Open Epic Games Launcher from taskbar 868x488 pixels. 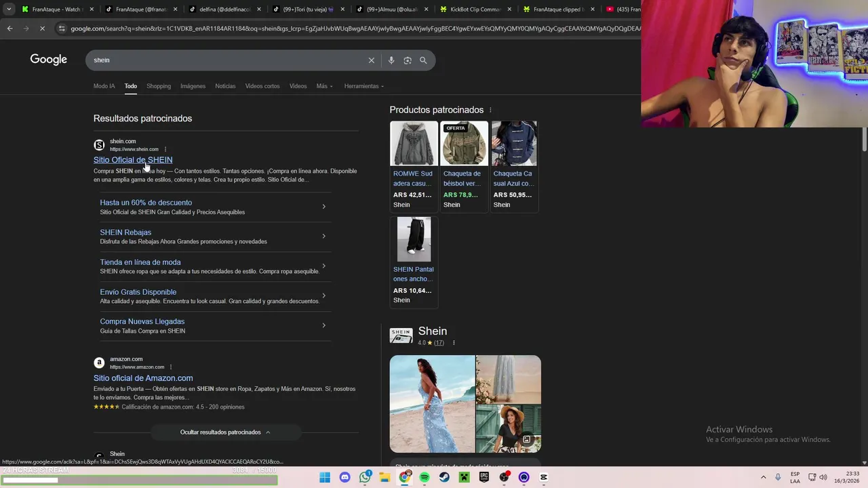(x=484, y=477)
